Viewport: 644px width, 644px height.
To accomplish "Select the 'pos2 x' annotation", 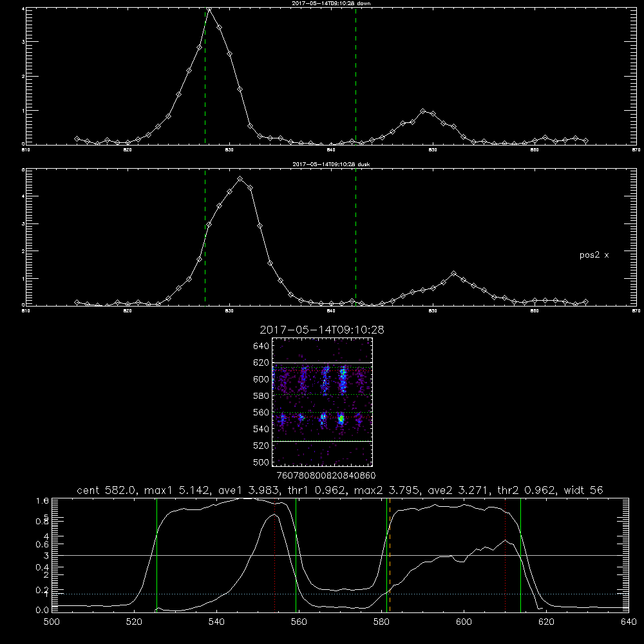I will [x=594, y=255].
